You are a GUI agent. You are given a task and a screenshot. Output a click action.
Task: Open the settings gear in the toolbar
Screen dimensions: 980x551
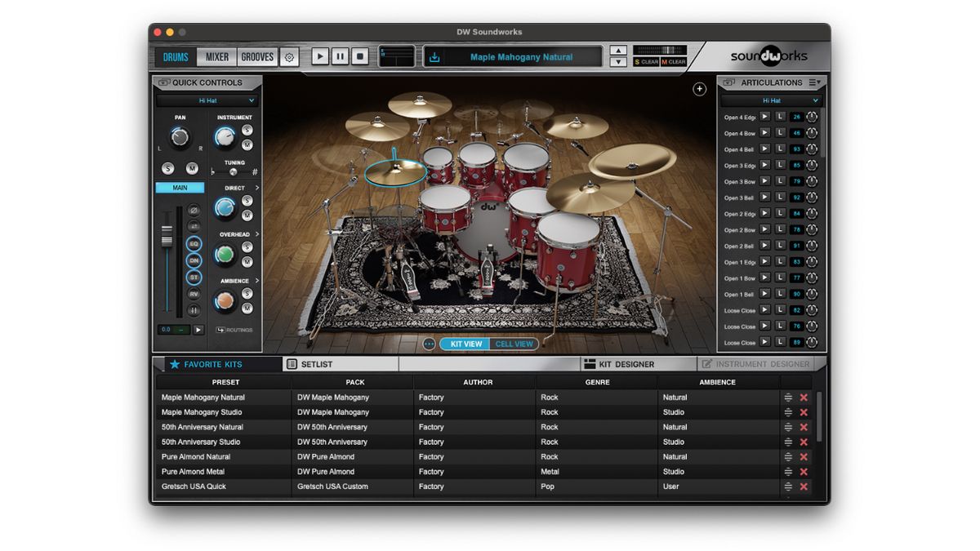tap(291, 56)
